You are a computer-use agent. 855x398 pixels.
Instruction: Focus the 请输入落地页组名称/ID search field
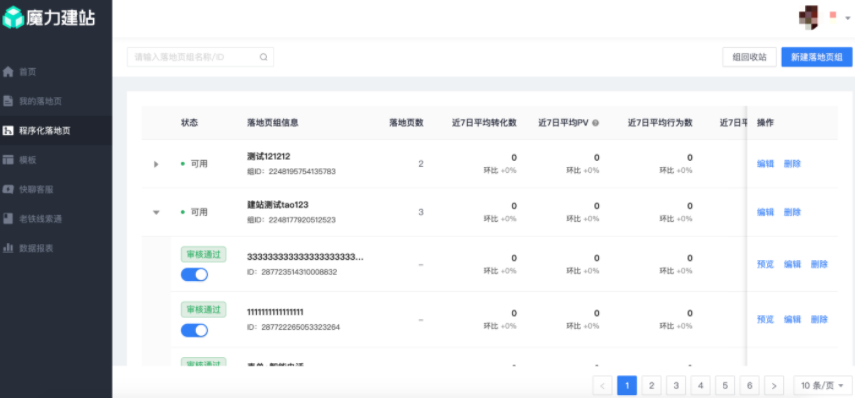pyautogui.click(x=200, y=57)
